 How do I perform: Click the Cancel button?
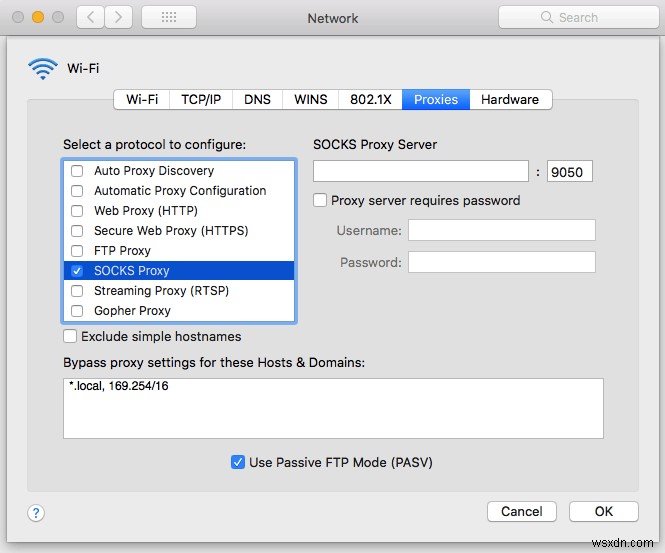coord(522,511)
